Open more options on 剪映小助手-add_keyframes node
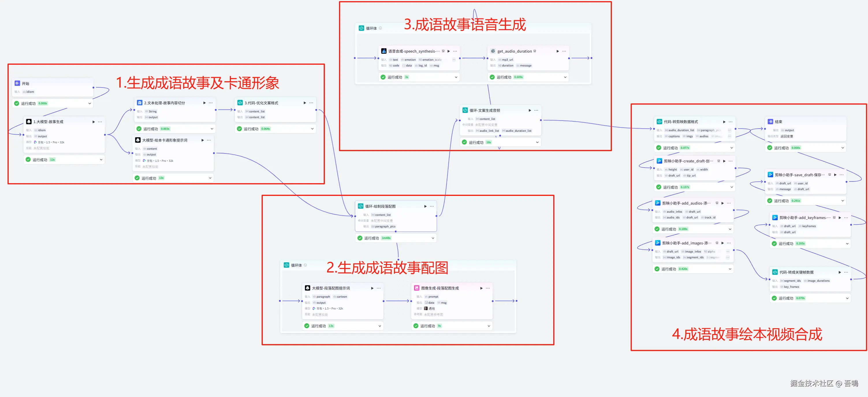868x397 pixels. tap(846, 218)
